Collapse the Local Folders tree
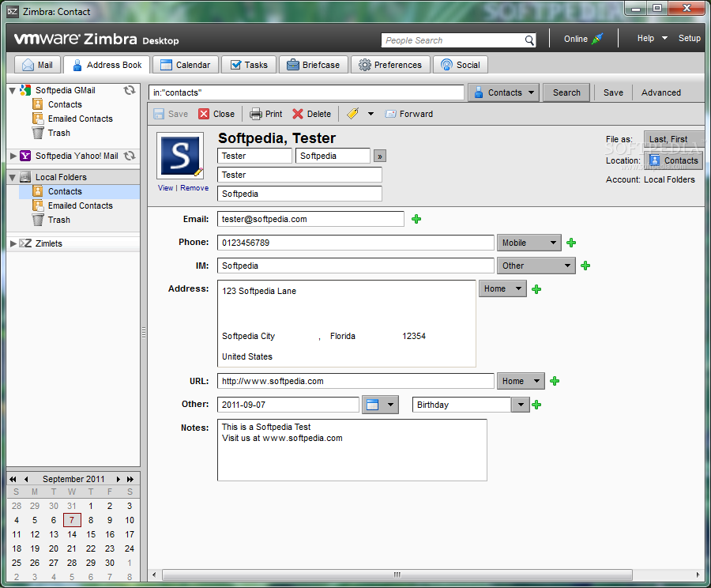This screenshot has width=711, height=588. (13, 177)
